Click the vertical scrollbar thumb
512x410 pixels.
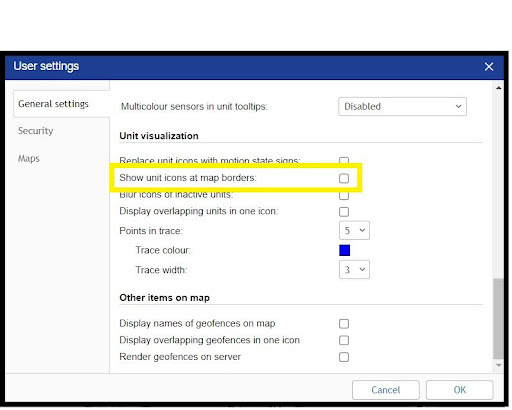tap(498, 319)
